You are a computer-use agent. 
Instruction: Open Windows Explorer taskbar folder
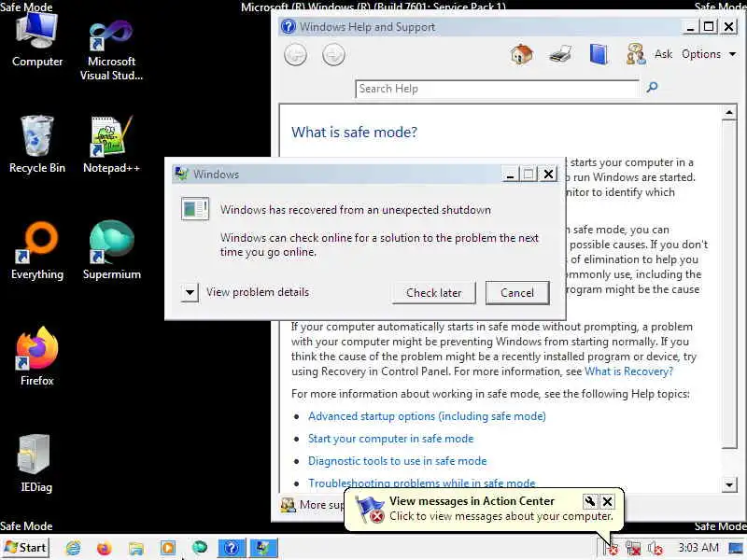[135, 548]
